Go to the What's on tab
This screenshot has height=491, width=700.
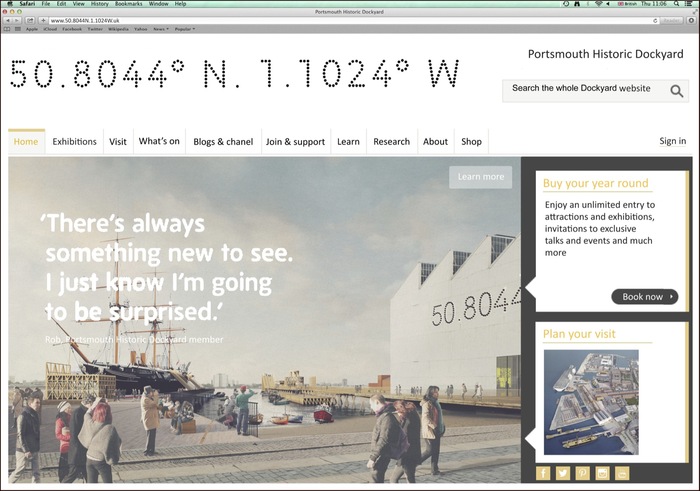coord(159,142)
